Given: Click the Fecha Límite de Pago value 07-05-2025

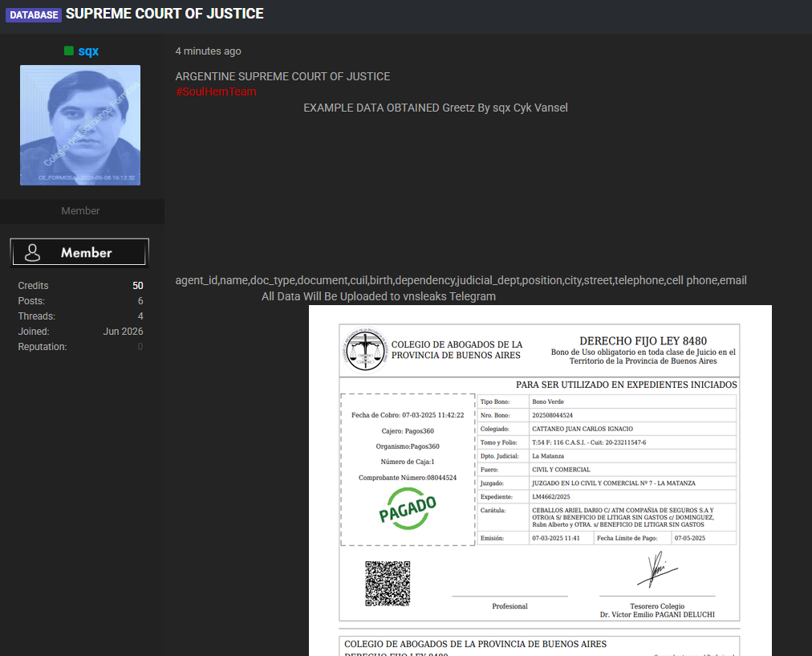Looking at the screenshot, I should click(690, 538).
